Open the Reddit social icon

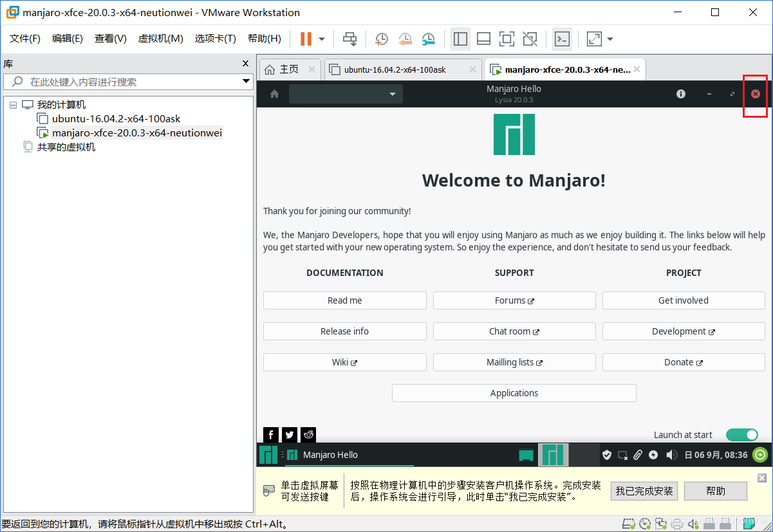pos(308,435)
